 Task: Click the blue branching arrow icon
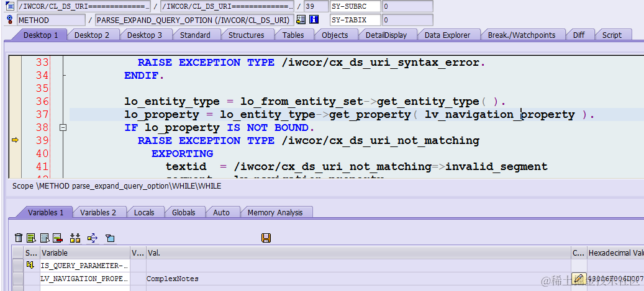93,238
